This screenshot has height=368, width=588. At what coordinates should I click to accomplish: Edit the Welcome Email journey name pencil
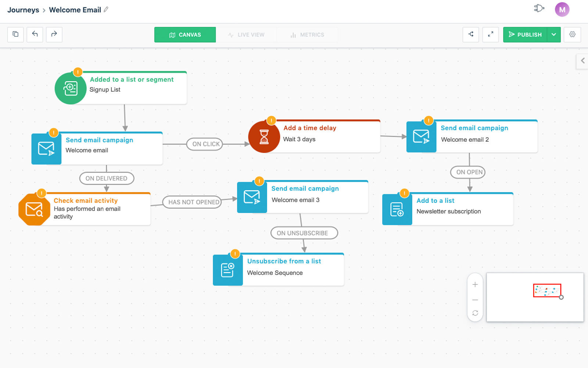(106, 10)
